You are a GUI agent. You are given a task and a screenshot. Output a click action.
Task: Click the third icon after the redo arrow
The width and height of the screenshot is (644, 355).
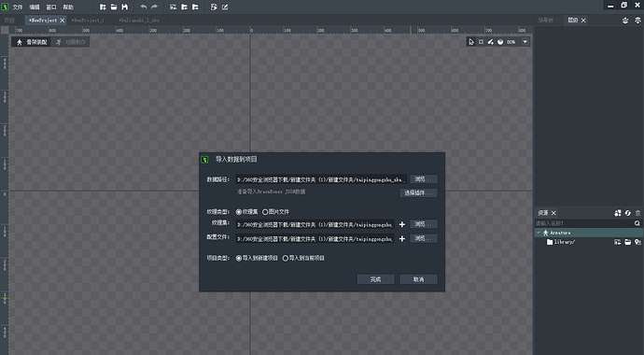click(195, 7)
